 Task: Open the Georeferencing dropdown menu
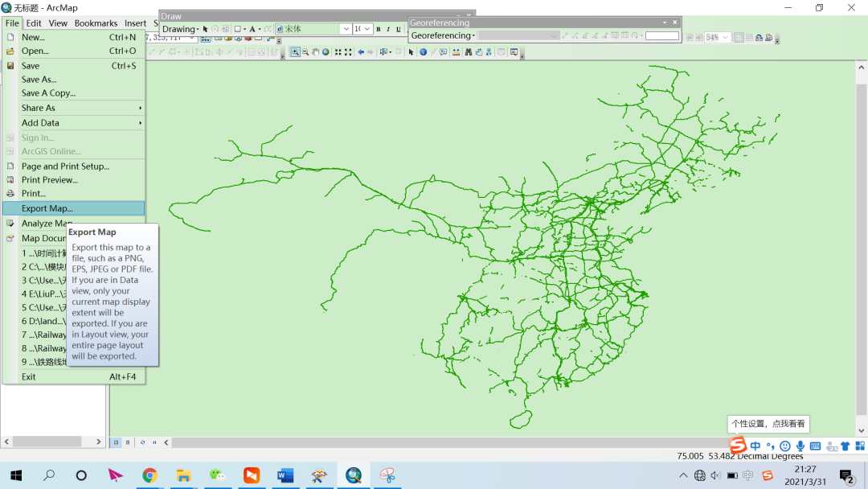440,35
